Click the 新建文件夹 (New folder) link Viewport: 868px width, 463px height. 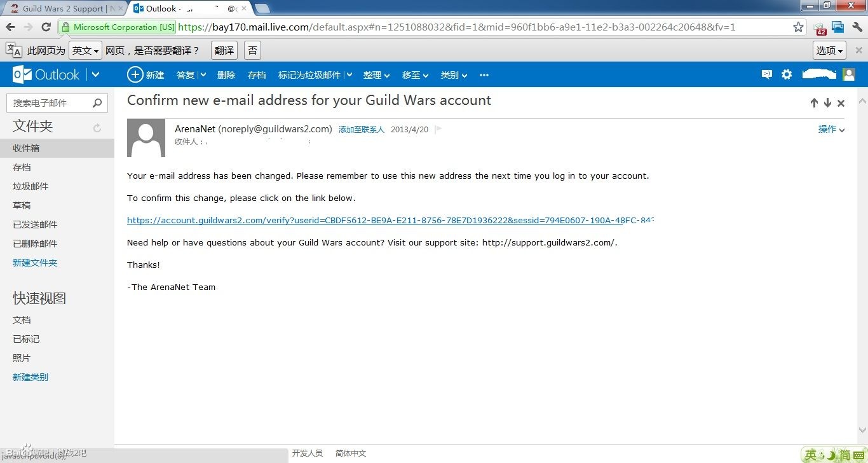click(x=35, y=263)
